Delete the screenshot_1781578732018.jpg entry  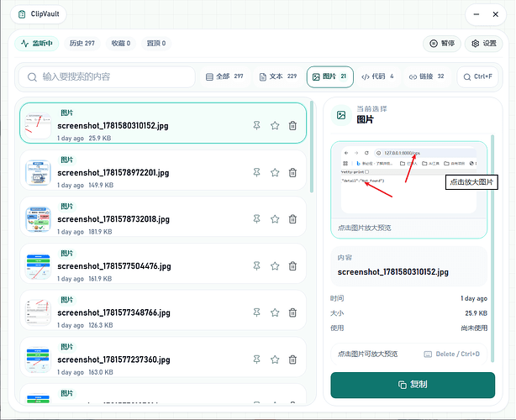(292, 219)
